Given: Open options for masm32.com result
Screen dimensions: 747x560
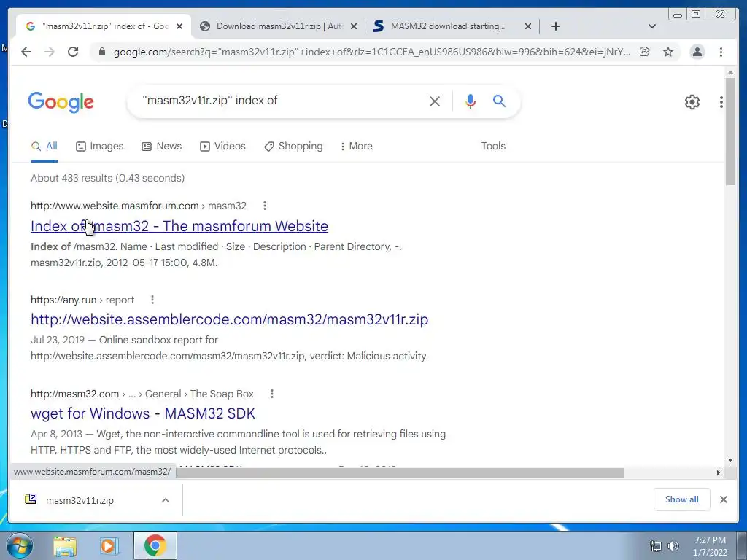Looking at the screenshot, I should pos(271,394).
